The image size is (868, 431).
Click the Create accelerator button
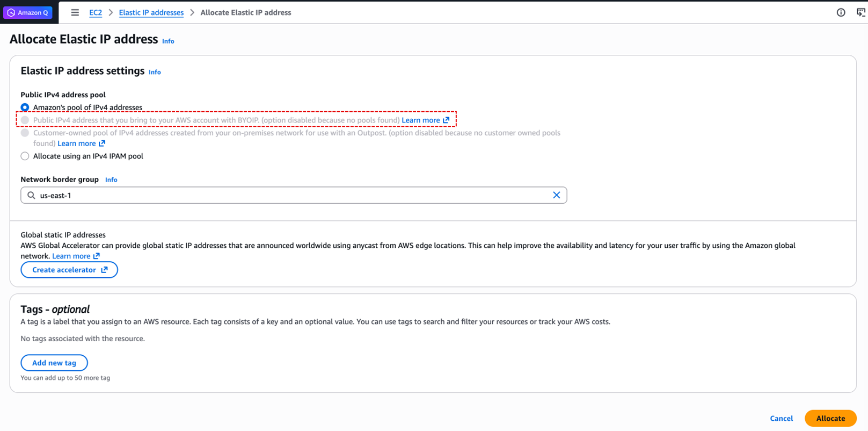(69, 270)
